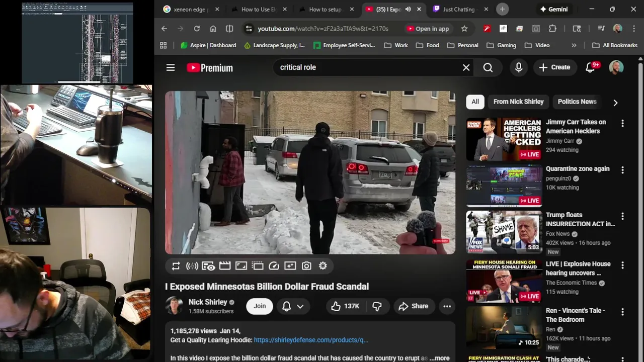Open the notifications bell in YouTube header
Screen dimensions: 644x362
pos(591,67)
